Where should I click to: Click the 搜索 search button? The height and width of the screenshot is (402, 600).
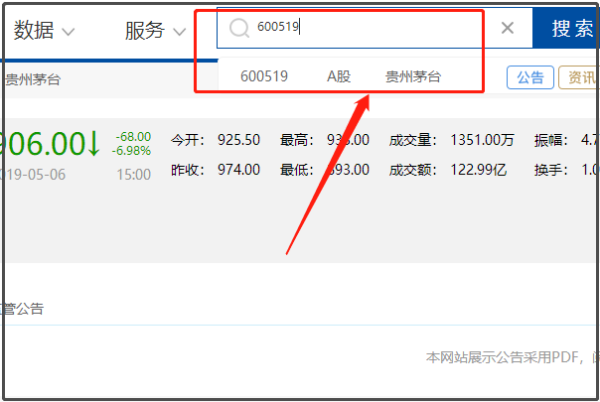[x=566, y=28]
